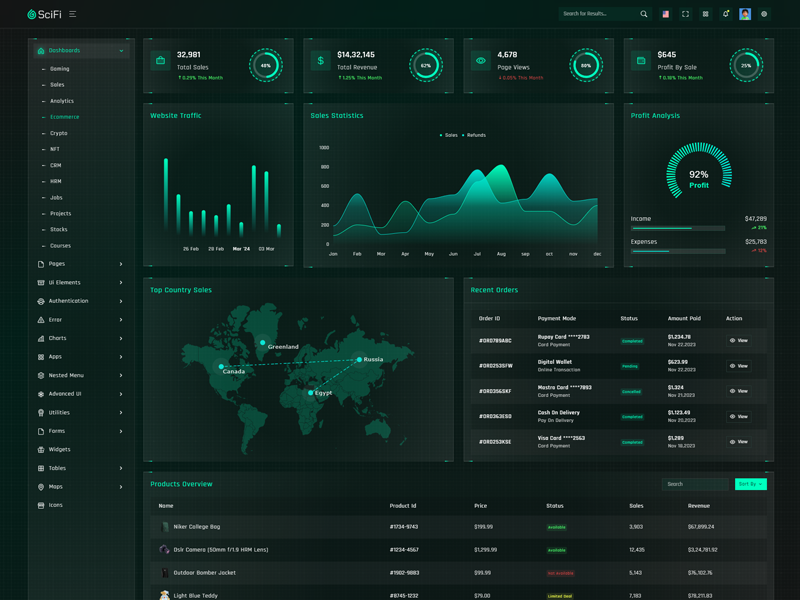Open the apps grid icon in header
This screenshot has height=600, width=800.
pyautogui.click(x=705, y=14)
